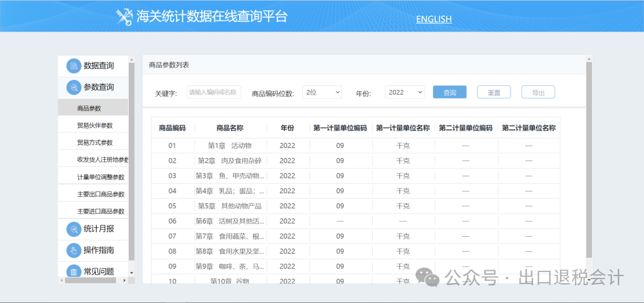Select 主要出口商品参数 in sidebar
The width and height of the screenshot is (644, 303).
click(101, 194)
